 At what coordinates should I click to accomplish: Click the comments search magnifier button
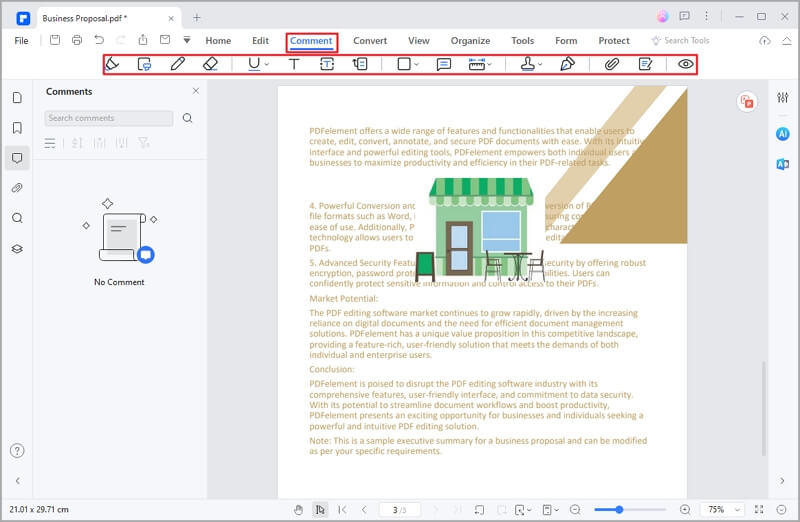pos(188,118)
